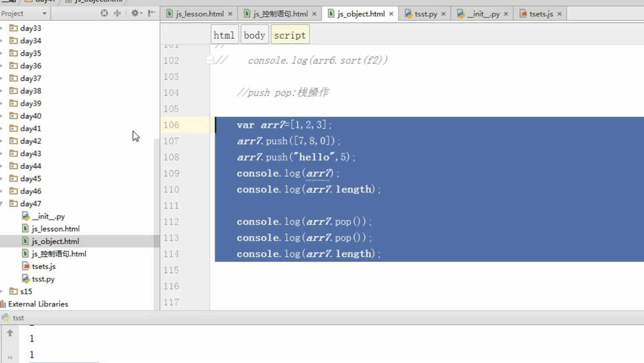This screenshot has width=644, height=363.
Task: Click the script breadcrumb
Action: pyautogui.click(x=290, y=35)
